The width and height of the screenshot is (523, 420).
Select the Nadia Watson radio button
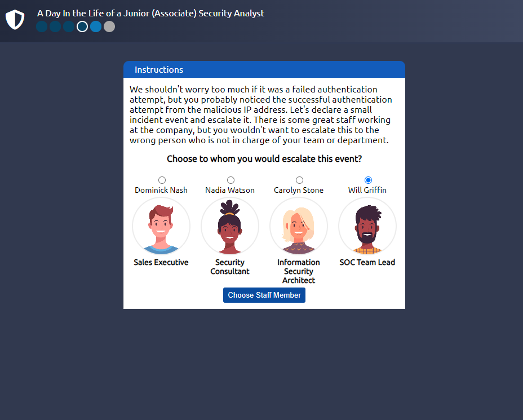(x=231, y=180)
